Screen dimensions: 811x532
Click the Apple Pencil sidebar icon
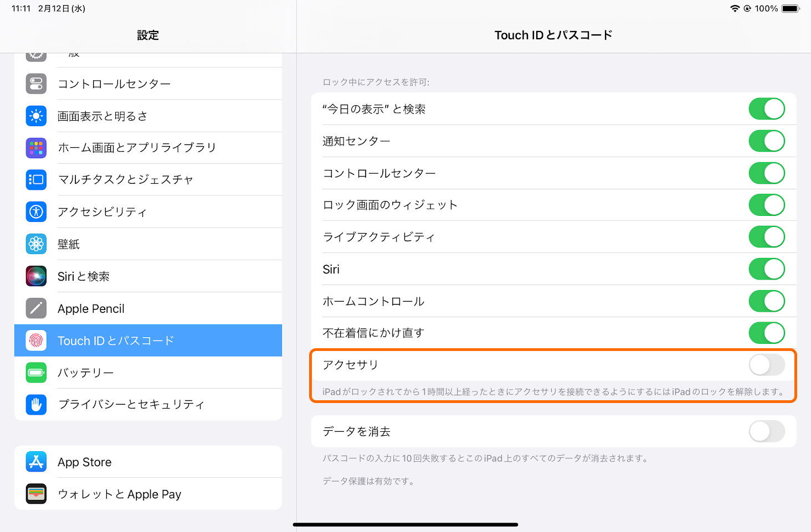[x=35, y=308]
